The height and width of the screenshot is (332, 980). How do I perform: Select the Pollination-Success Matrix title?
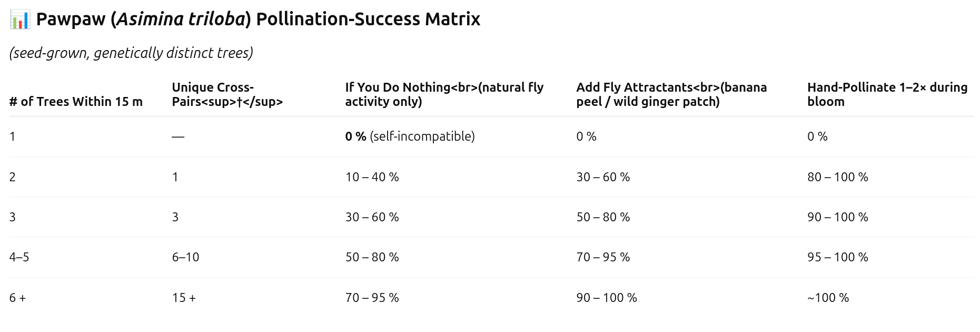click(258, 19)
